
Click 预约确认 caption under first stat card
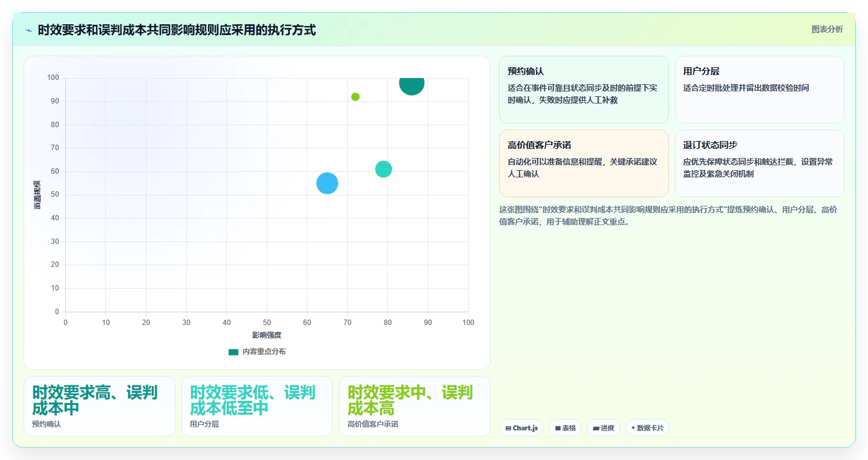[x=47, y=424]
